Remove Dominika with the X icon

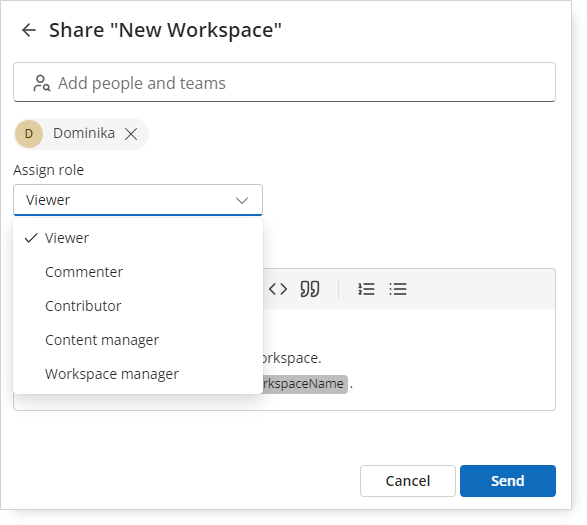coord(131,134)
